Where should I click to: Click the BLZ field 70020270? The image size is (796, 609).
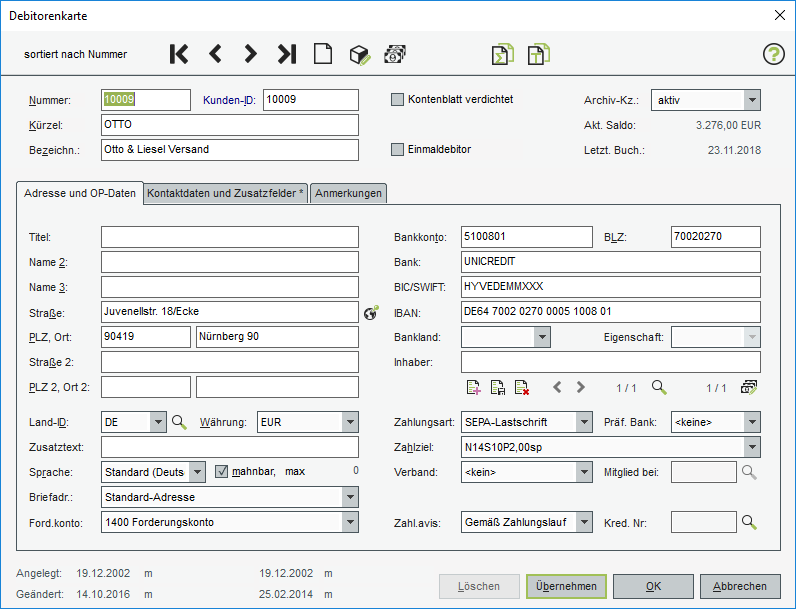click(716, 237)
